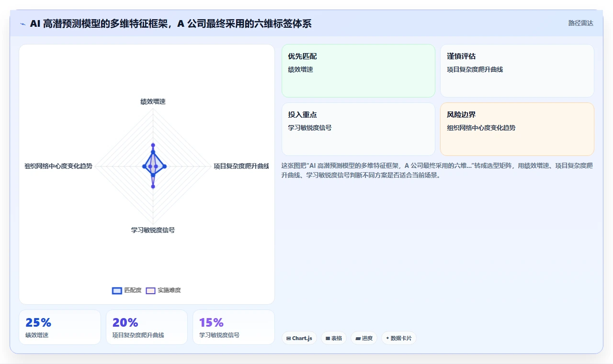The height and width of the screenshot is (364, 613).
Task: Open the 优先匹配 card
Action: click(358, 71)
